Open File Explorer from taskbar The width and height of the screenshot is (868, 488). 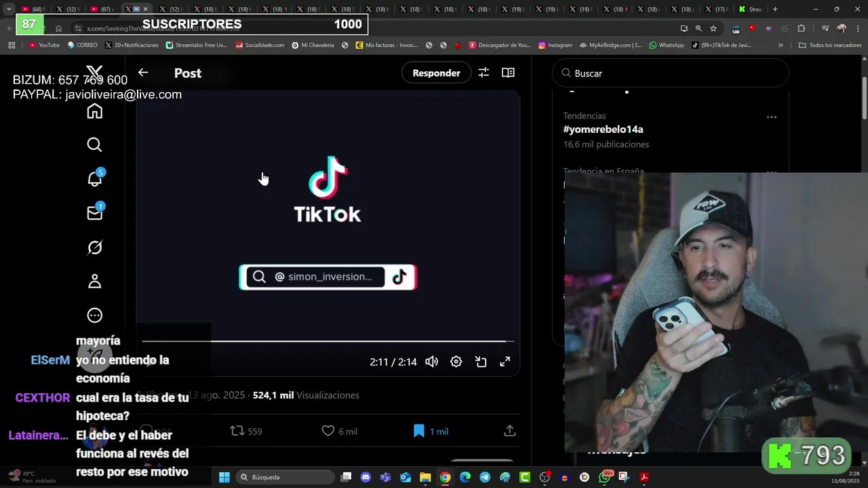[x=425, y=477]
